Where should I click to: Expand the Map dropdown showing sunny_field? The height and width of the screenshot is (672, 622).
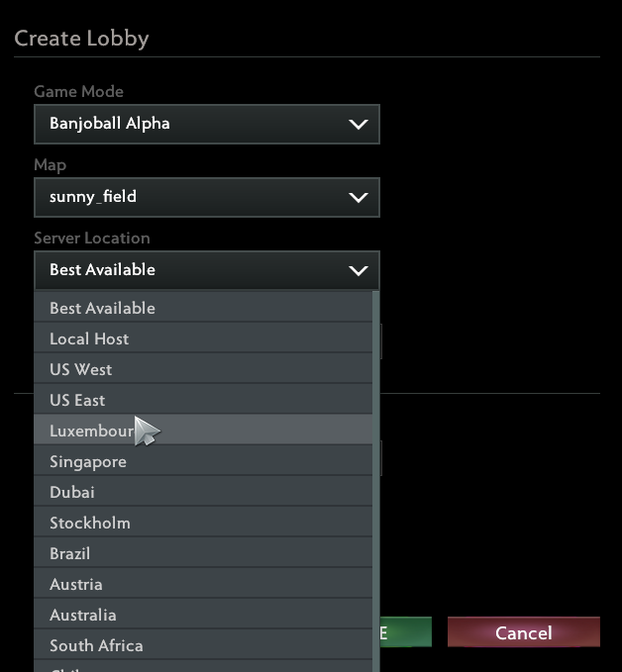[207, 197]
